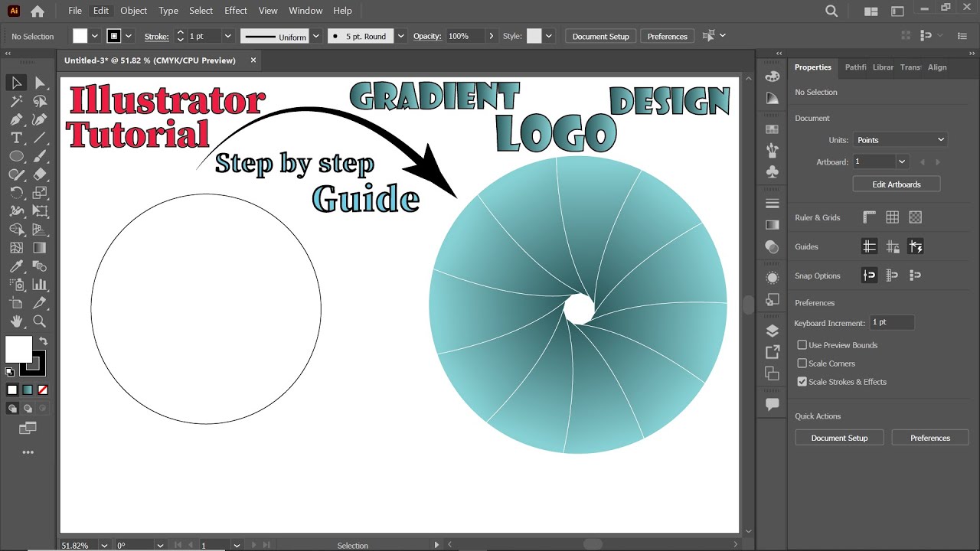Click Document Setup in the control bar
Screen dimensions: 980x551
pos(601,36)
